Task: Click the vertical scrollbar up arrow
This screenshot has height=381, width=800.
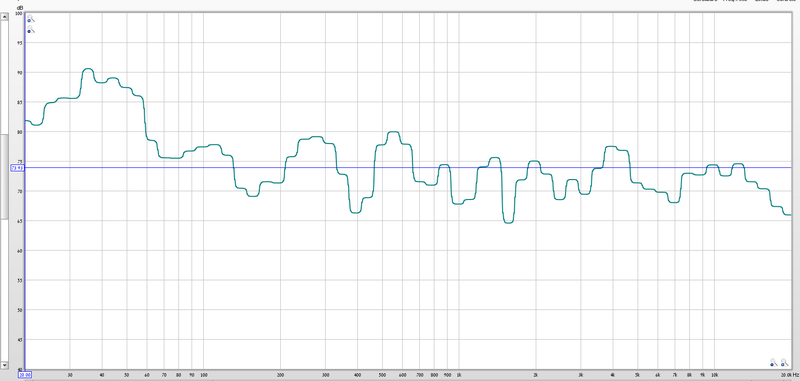Action: (x=4, y=17)
